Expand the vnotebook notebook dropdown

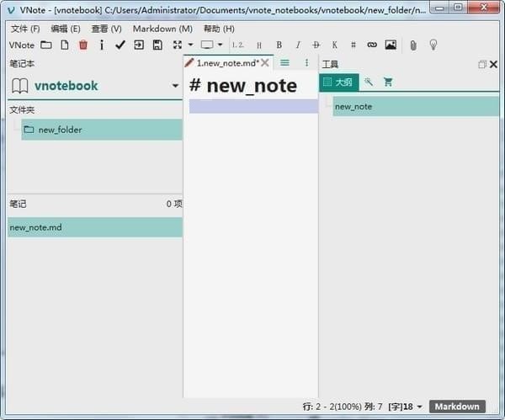[x=175, y=86]
